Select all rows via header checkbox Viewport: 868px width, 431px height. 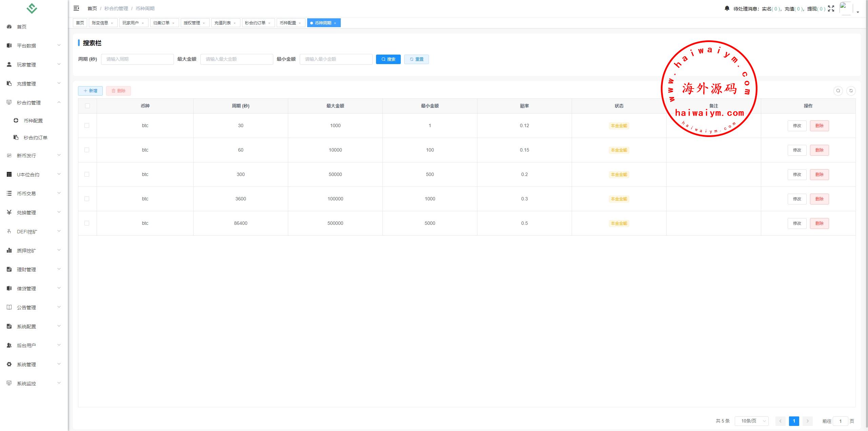pos(87,106)
